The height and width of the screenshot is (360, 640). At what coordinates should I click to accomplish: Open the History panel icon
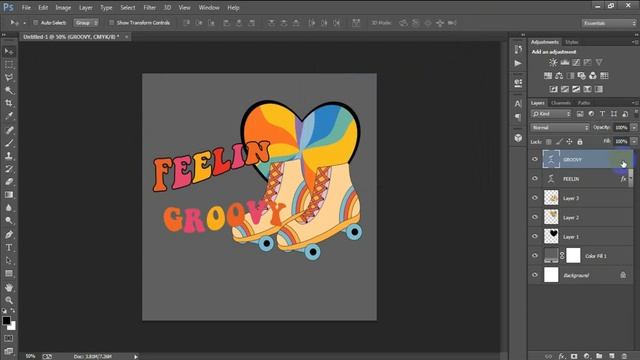point(518,49)
